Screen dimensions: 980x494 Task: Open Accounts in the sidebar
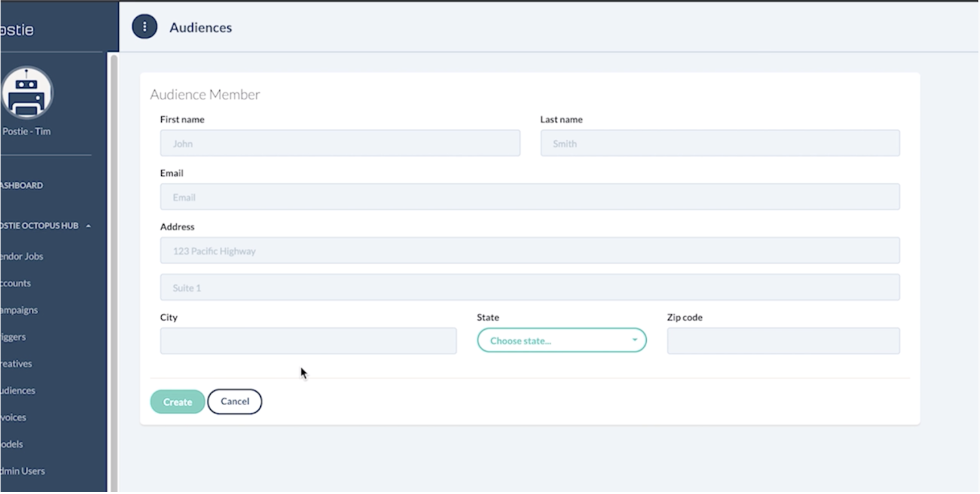point(16,283)
